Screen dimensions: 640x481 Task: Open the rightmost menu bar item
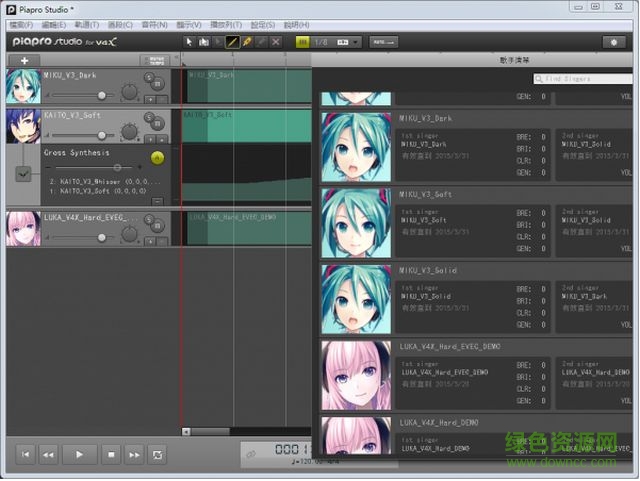(x=297, y=24)
